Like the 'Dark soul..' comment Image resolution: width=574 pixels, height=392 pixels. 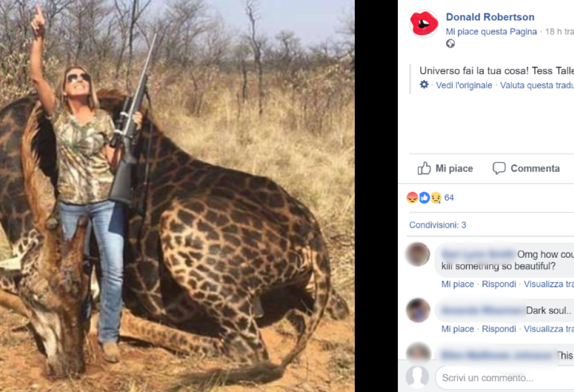457,329
